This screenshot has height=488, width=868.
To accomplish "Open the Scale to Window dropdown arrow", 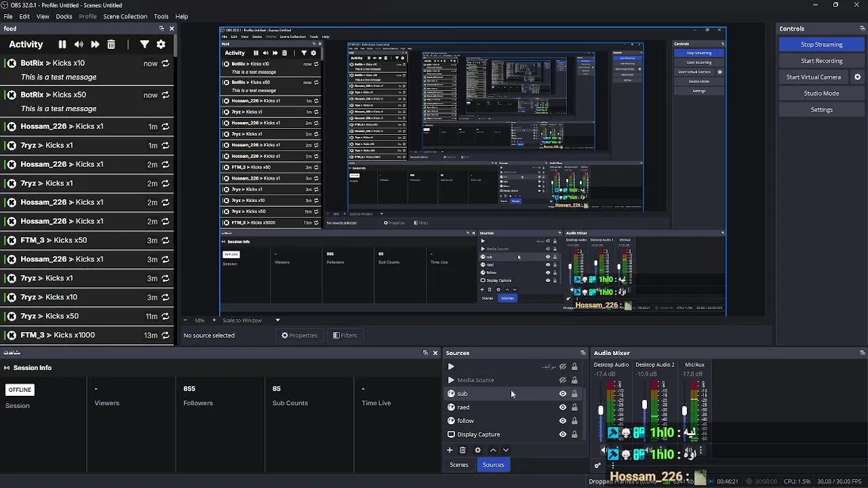I will 277,320.
